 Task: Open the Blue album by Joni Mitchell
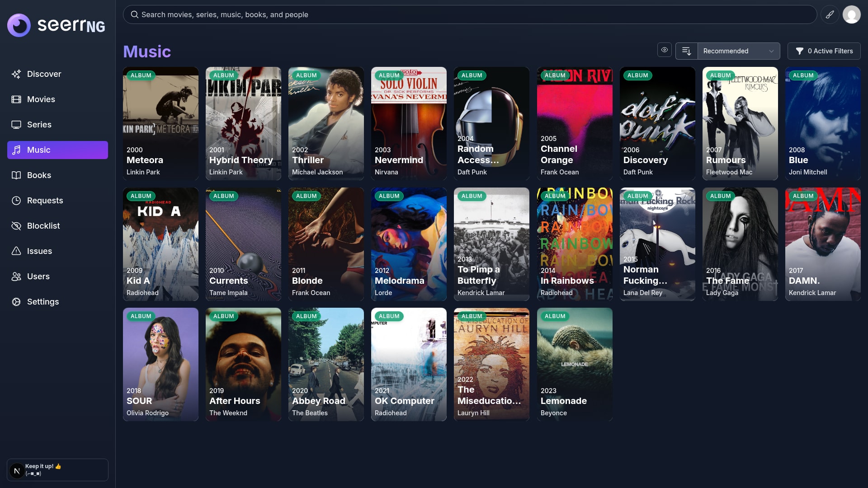coord(823,124)
